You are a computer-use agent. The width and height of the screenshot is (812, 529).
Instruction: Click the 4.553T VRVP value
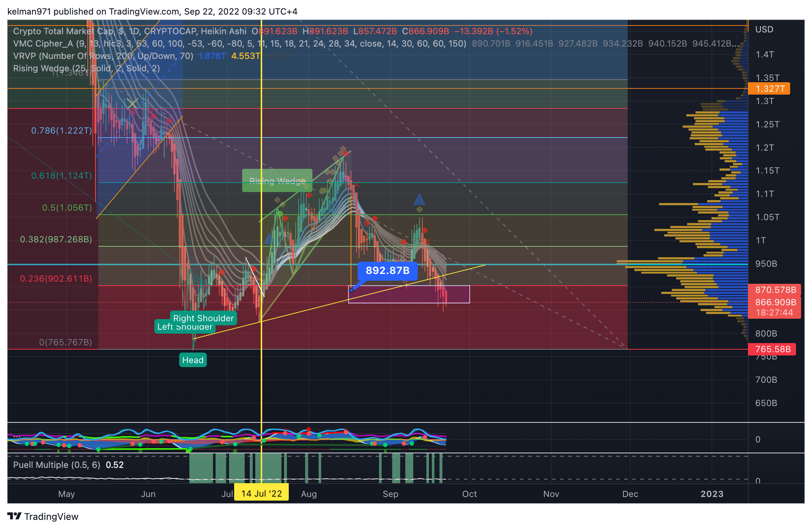coord(246,56)
